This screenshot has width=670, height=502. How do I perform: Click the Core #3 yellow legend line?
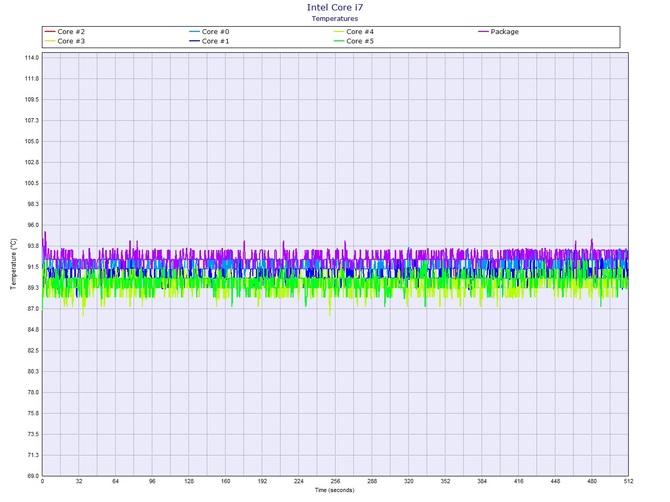[x=49, y=41]
